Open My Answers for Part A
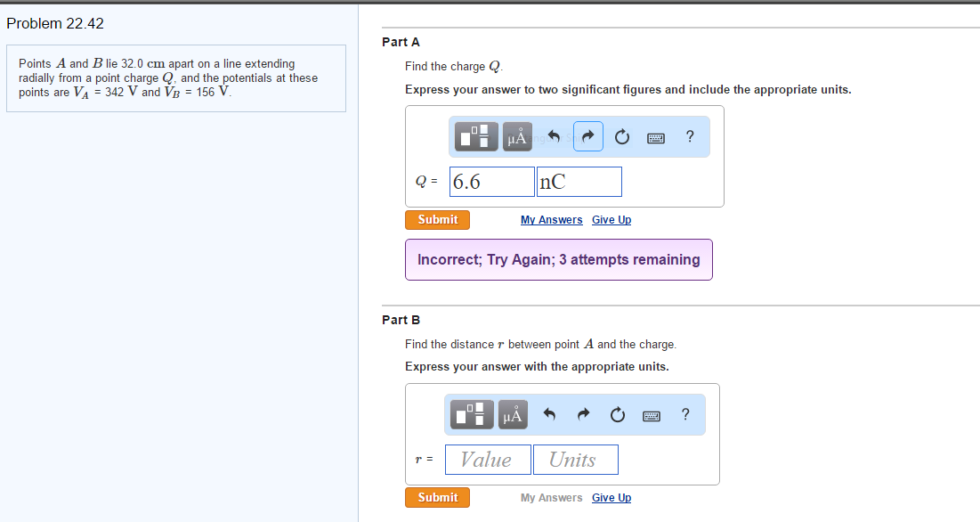Viewport: 980px width, 522px height. pyautogui.click(x=551, y=219)
